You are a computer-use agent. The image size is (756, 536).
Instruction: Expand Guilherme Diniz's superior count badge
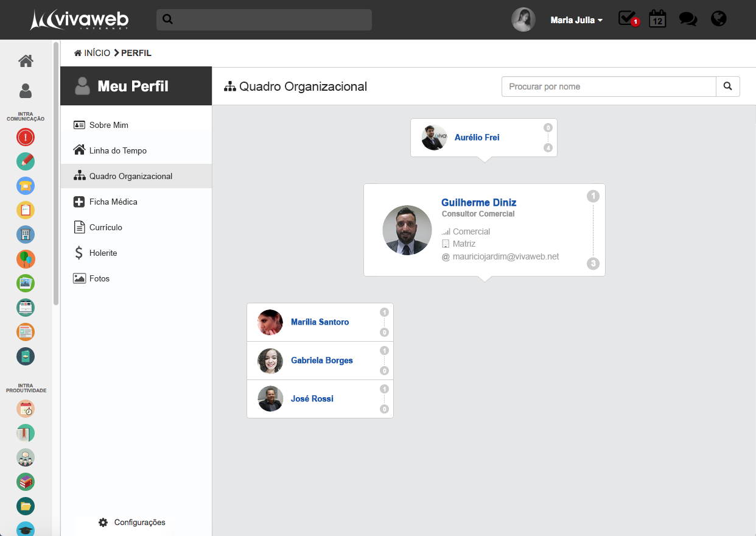[x=593, y=196]
